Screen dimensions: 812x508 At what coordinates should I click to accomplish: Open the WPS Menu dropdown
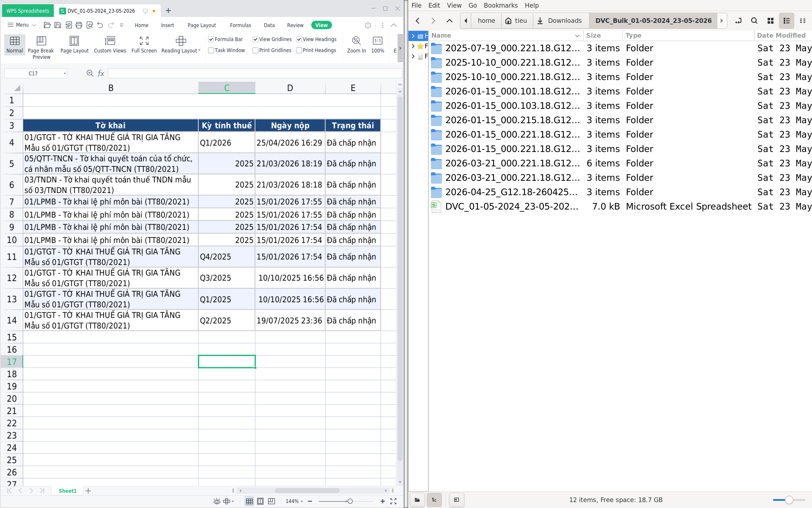coord(22,25)
